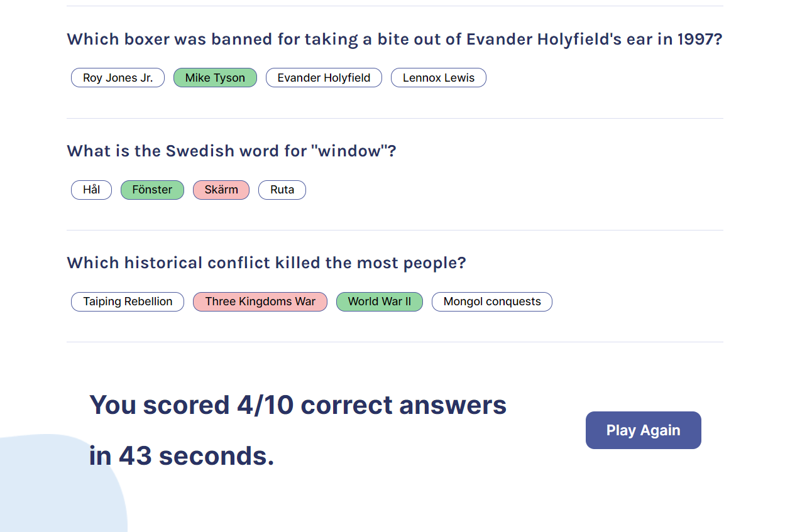
Task: Select World War II as the answer
Action: pos(380,301)
